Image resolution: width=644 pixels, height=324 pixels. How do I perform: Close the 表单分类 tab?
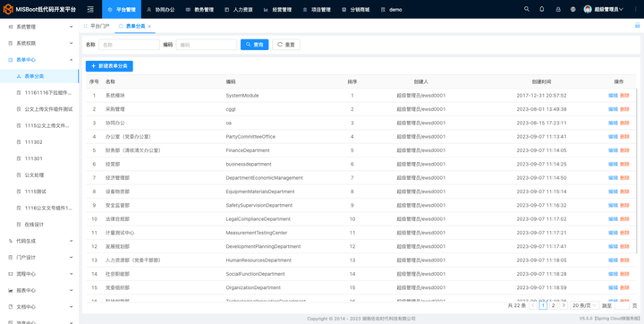[x=149, y=26]
